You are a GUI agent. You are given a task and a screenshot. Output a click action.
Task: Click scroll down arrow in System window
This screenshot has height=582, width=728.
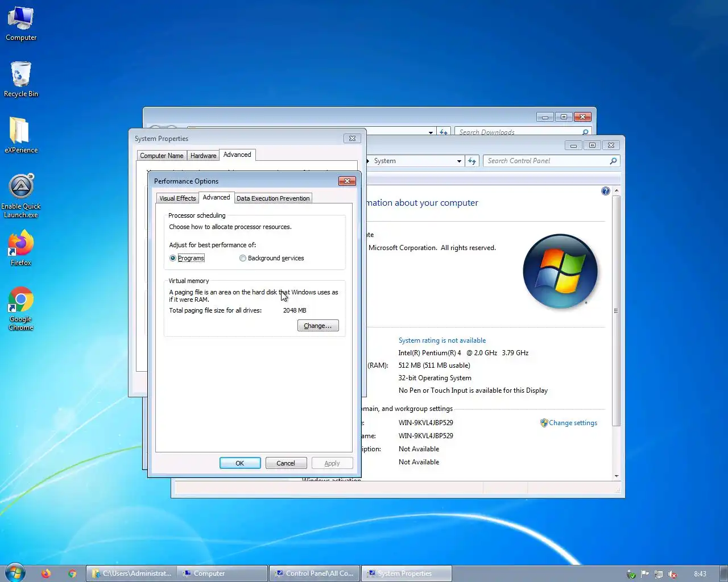617,476
